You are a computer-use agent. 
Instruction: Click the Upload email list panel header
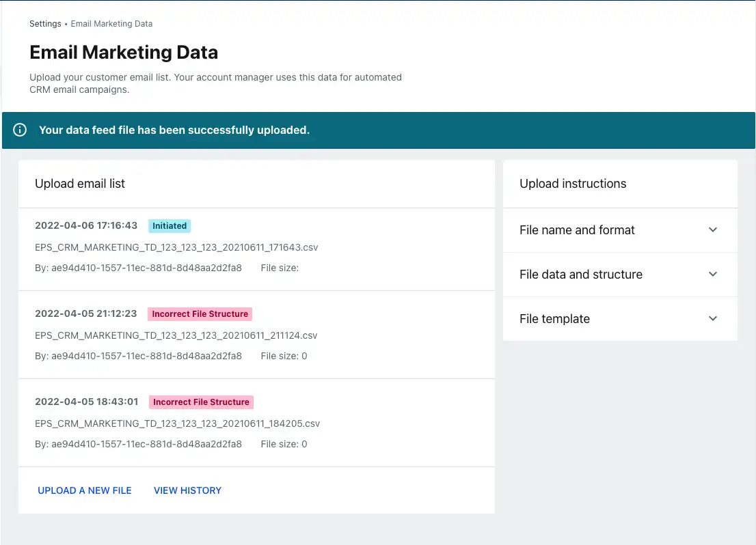pyautogui.click(x=80, y=183)
